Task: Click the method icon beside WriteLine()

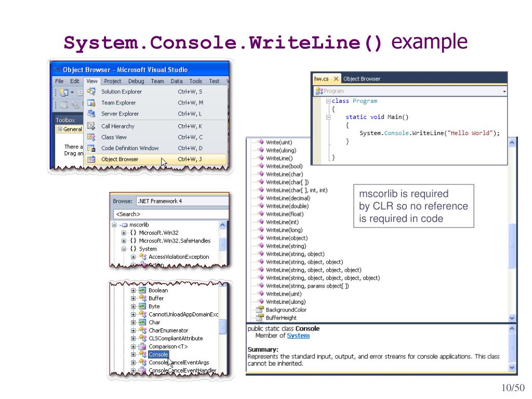Action: 261,158
